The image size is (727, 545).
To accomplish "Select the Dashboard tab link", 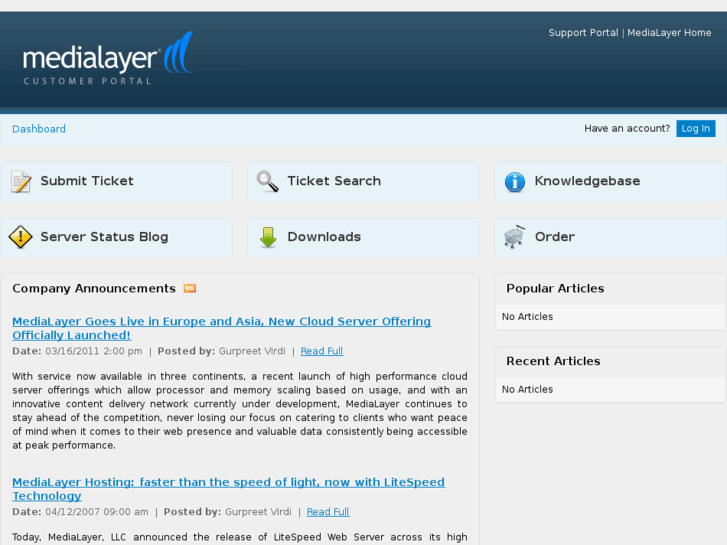I will tap(39, 129).
